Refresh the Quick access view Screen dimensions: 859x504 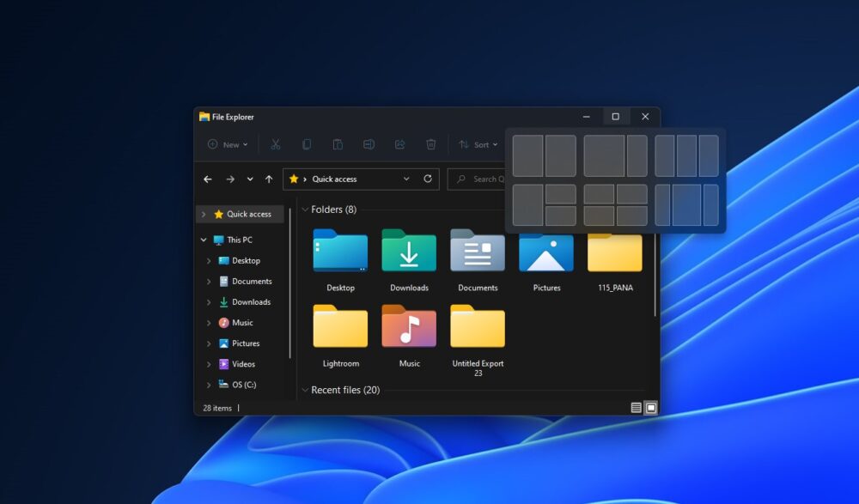tap(428, 179)
